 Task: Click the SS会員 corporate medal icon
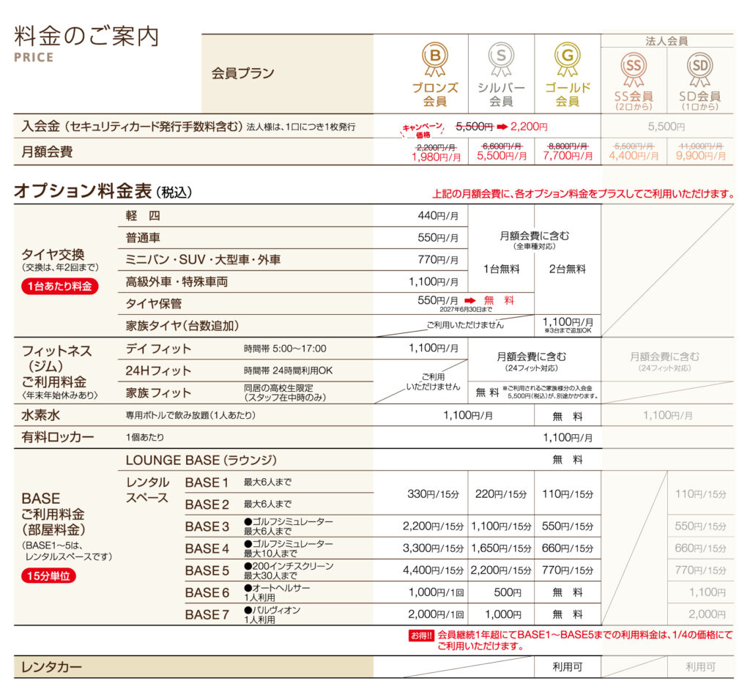[x=634, y=66]
